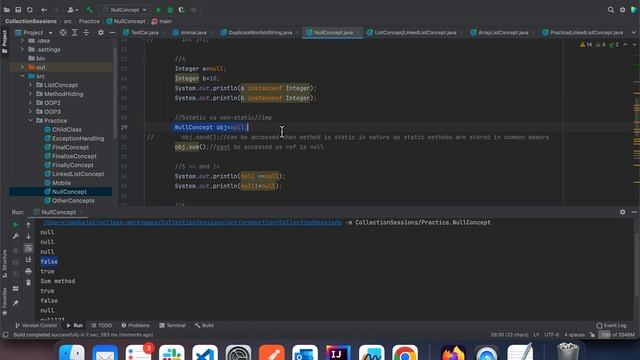Open Project panel options gear
Screen dimensions: 640x360
pyautogui.click(x=101, y=33)
